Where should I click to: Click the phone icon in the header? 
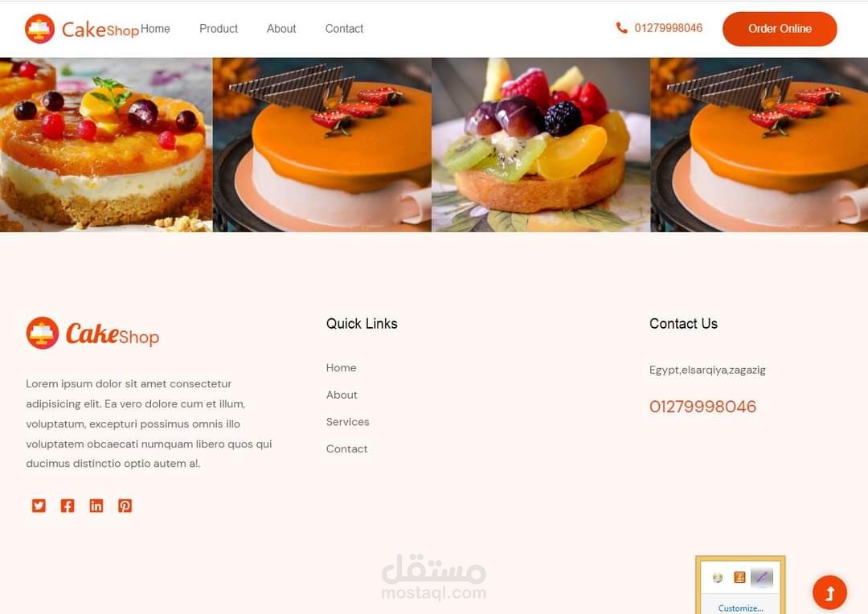click(621, 27)
